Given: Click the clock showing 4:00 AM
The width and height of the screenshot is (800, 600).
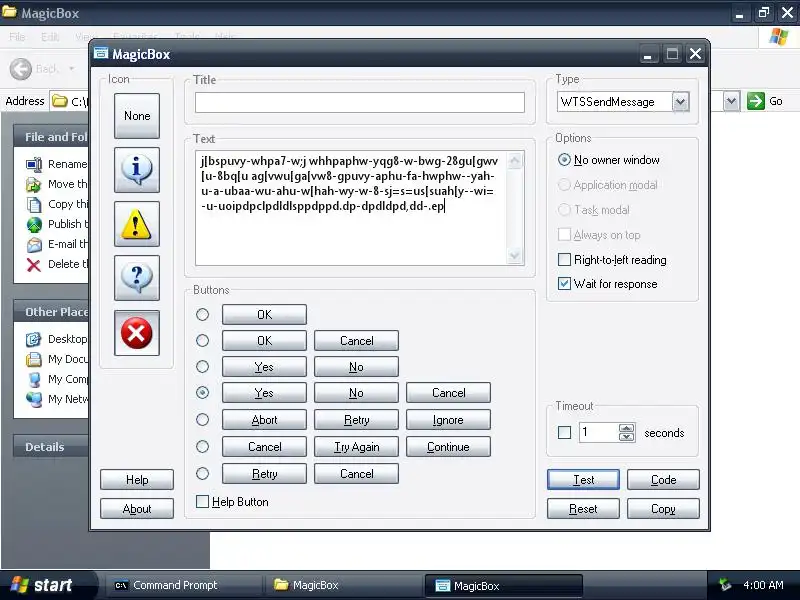Looking at the screenshot, I should 763,585.
